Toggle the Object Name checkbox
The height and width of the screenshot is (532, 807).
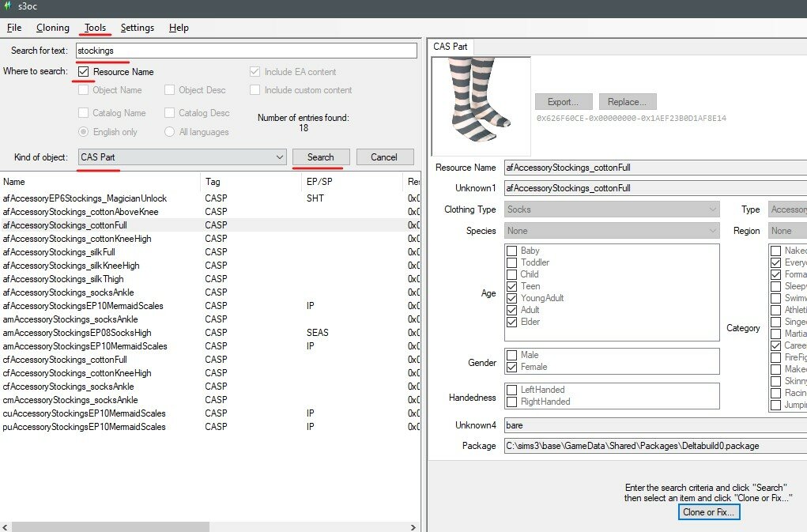pyautogui.click(x=83, y=90)
